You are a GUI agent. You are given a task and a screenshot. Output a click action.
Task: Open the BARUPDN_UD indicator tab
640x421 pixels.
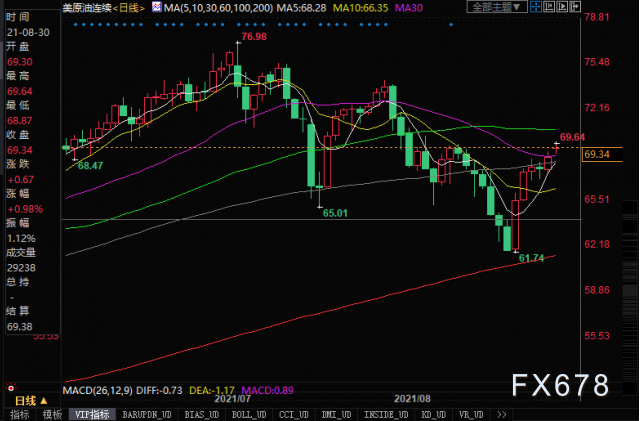point(147,414)
